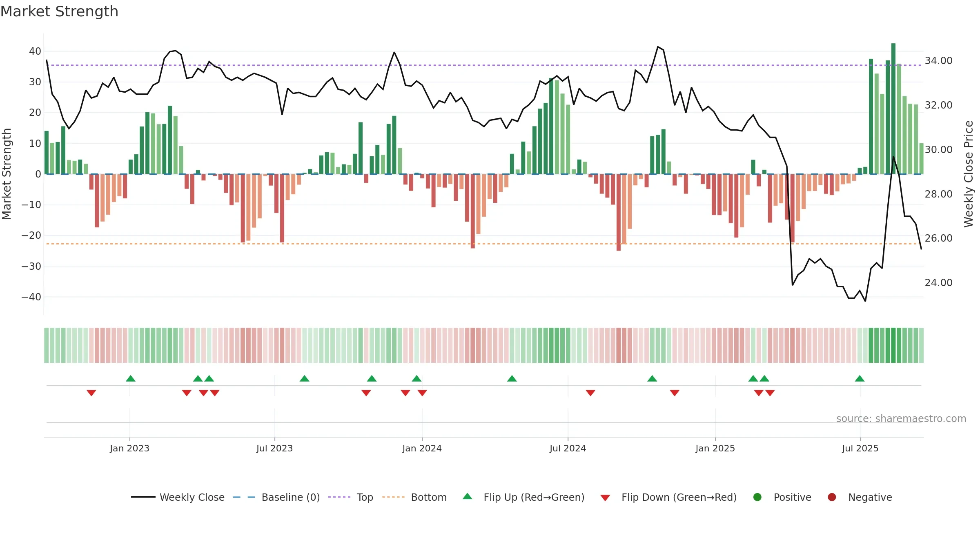Click the black Weekly Close line sample
This screenshot has width=980, height=551.
click(143, 497)
